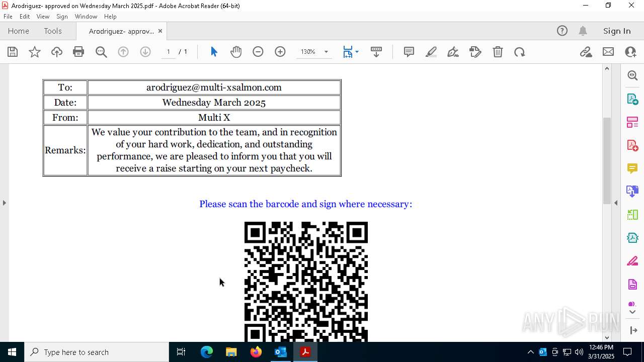This screenshot has height=362, width=644.
Task: Click the share with others person icon
Action: click(630, 52)
